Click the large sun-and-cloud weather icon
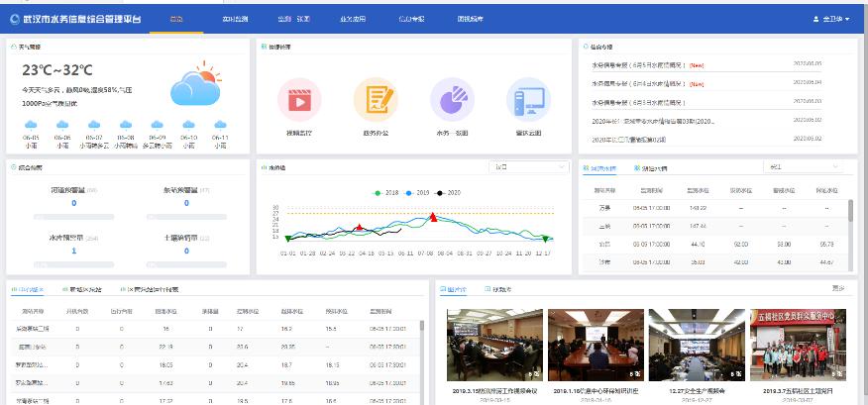 (x=195, y=86)
